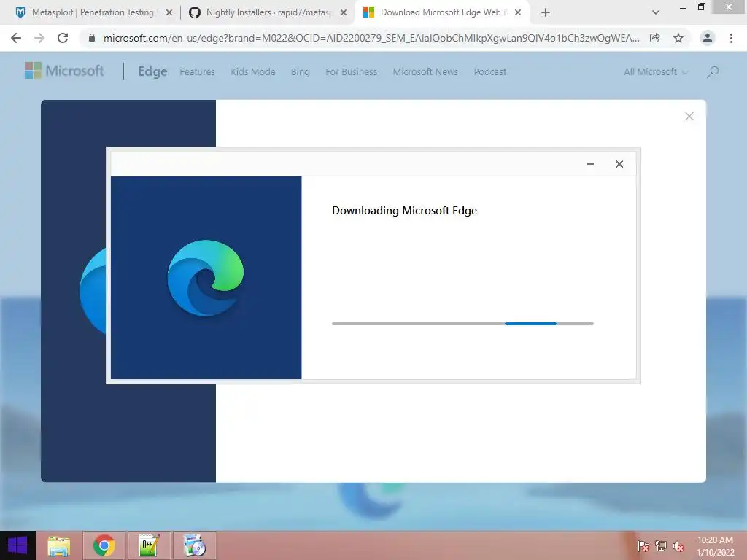Click the browser forward arrow
The width and height of the screenshot is (747, 560).
pos(39,38)
